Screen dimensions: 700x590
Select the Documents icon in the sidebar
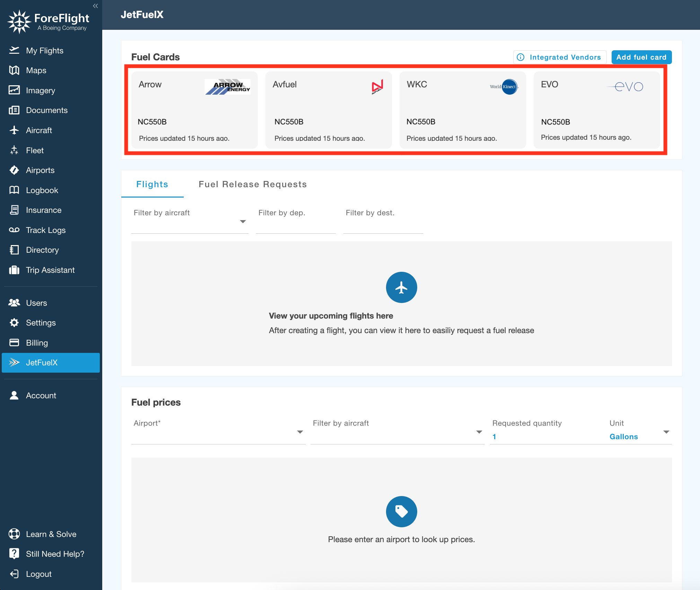14,110
